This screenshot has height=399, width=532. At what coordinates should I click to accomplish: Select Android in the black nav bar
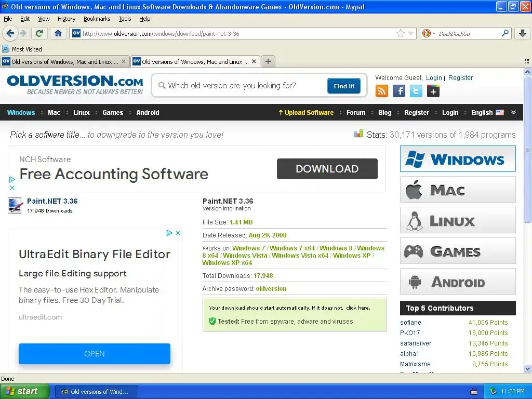click(148, 112)
